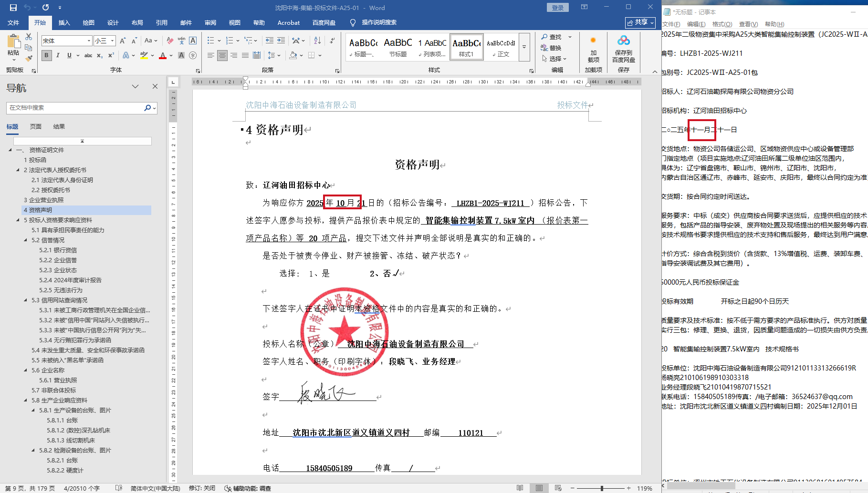Click the Decrease Indent icon
The width and height of the screenshot is (868, 493).
pyautogui.click(x=270, y=41)
